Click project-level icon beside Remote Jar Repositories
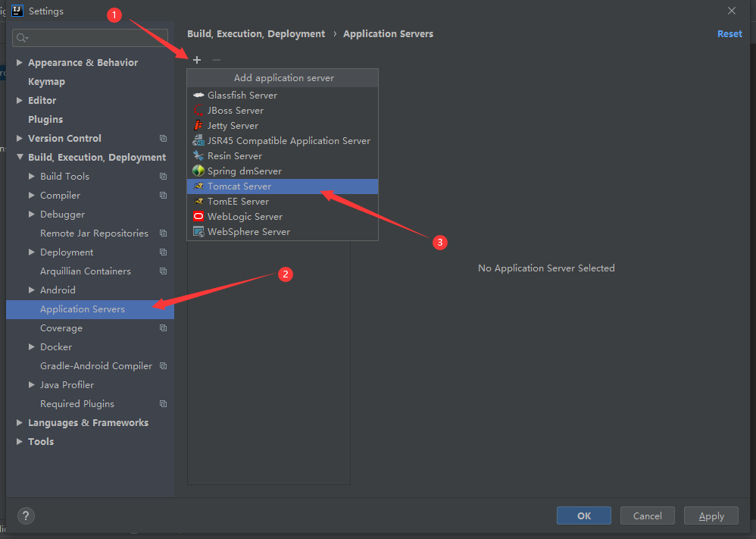756x539 pixels. 164,233
